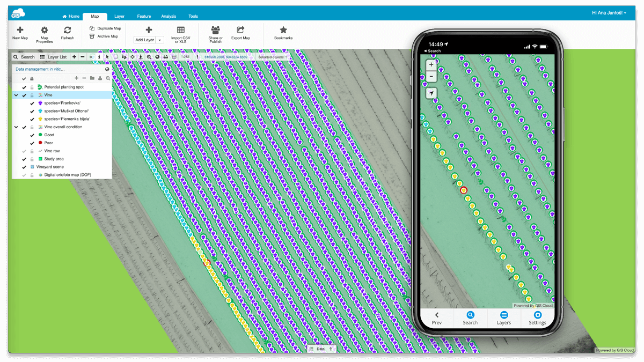Open the Add Layer dropdown arrow
The width and height of the screenshot is (644, 362).
pos(159,40)
